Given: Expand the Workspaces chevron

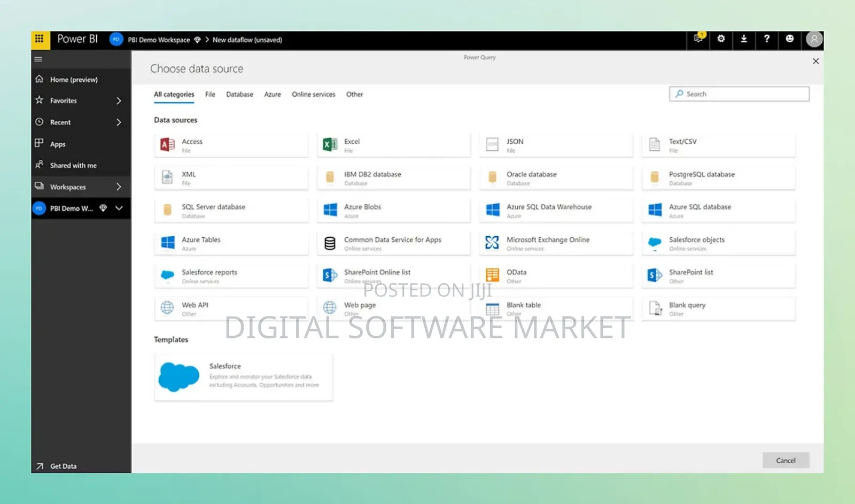Looking at the screenshot, I should (119, 187).
